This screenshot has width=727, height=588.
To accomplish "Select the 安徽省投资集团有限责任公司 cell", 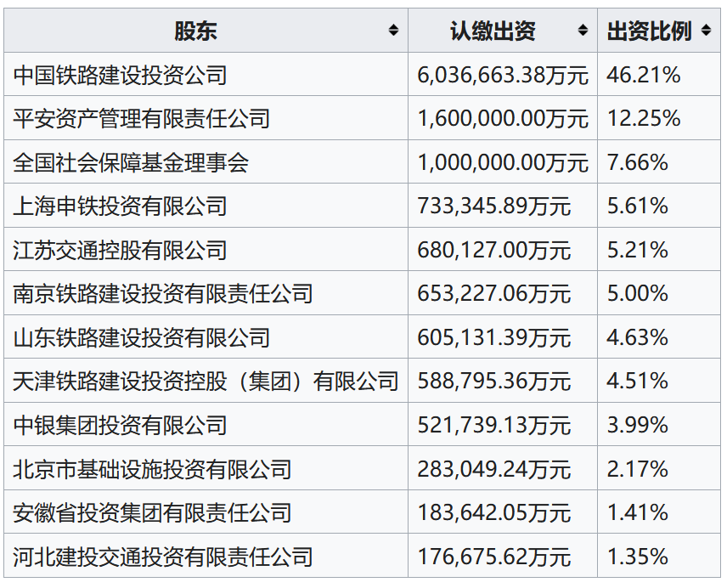I will pyautogui.click(x=206, y=512).
